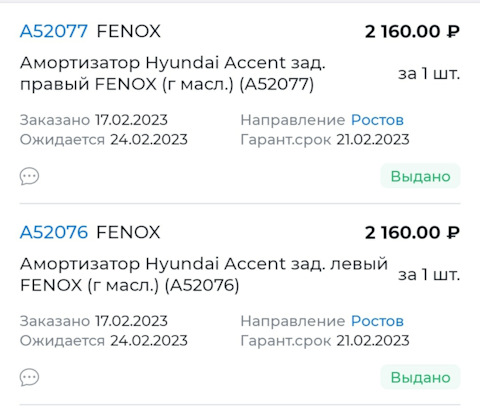Click Выдано status badge for A52076
The width and height of the screenshot is (480, 408).
click(x=420, y=377)
